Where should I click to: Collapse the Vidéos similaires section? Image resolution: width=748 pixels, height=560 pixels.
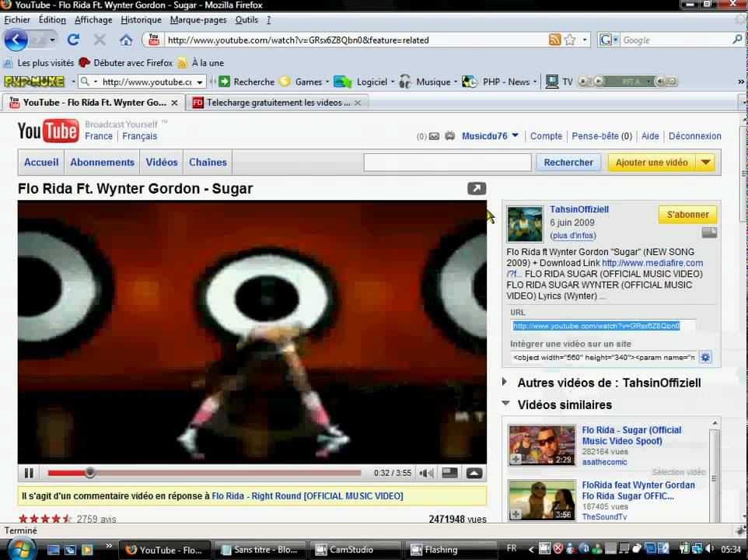click(505, 404)
